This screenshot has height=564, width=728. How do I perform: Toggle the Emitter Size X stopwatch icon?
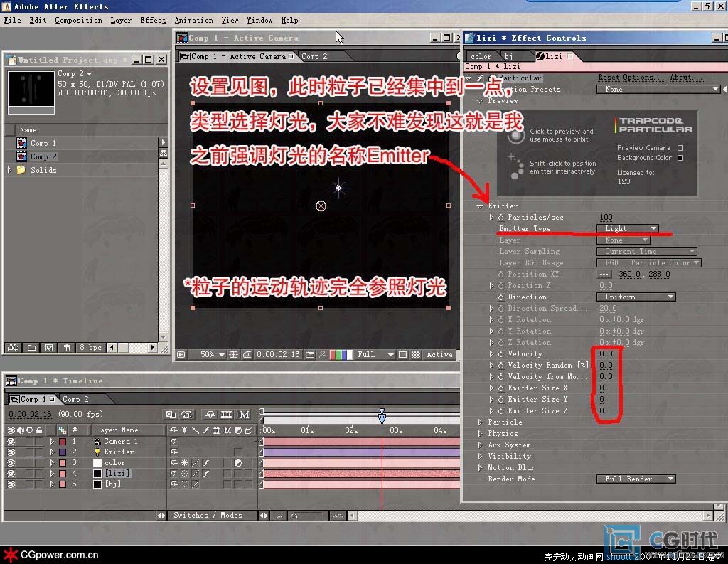[501, 388]
